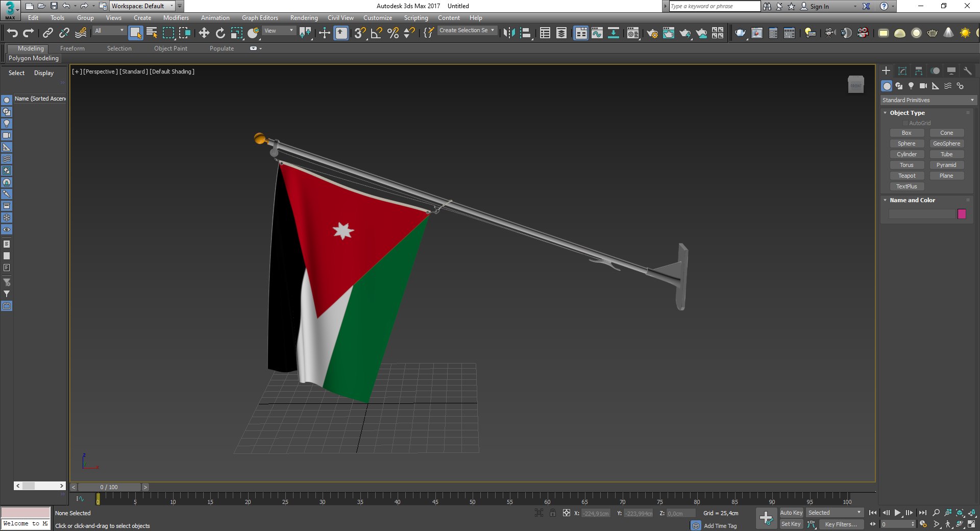The width and height of the screenshot is (980, 531).
Task: Enable AutoGrid checkbox
Action: point(905,123)
